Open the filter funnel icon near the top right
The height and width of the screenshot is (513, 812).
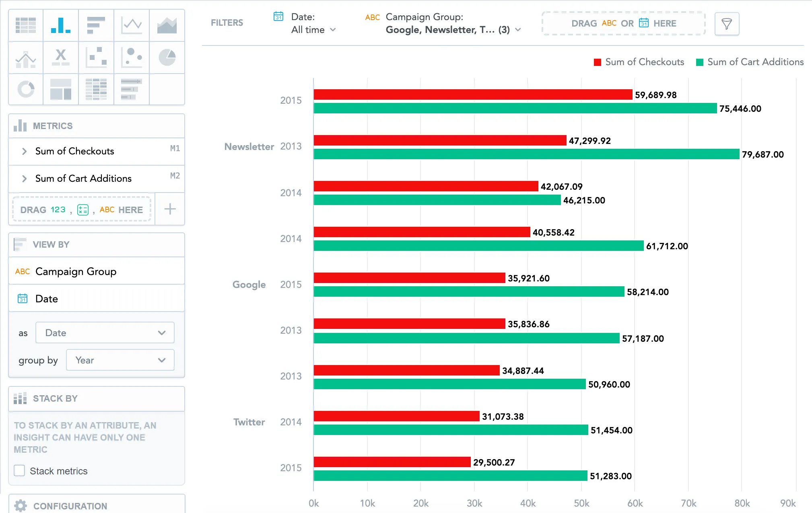[x=727, y=24]
